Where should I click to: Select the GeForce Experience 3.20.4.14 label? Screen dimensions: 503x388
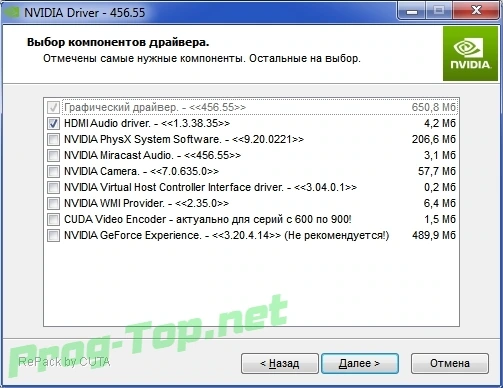[227, 235]
